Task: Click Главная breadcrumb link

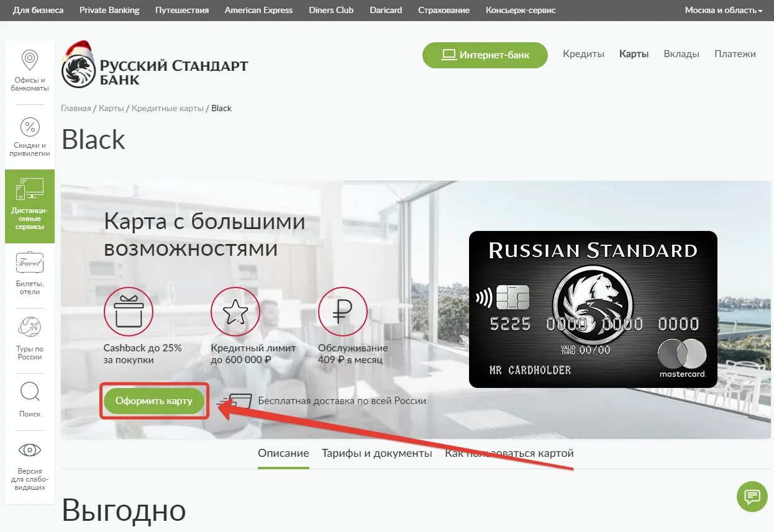Action: pyautogui.click(x=76, y=108)
